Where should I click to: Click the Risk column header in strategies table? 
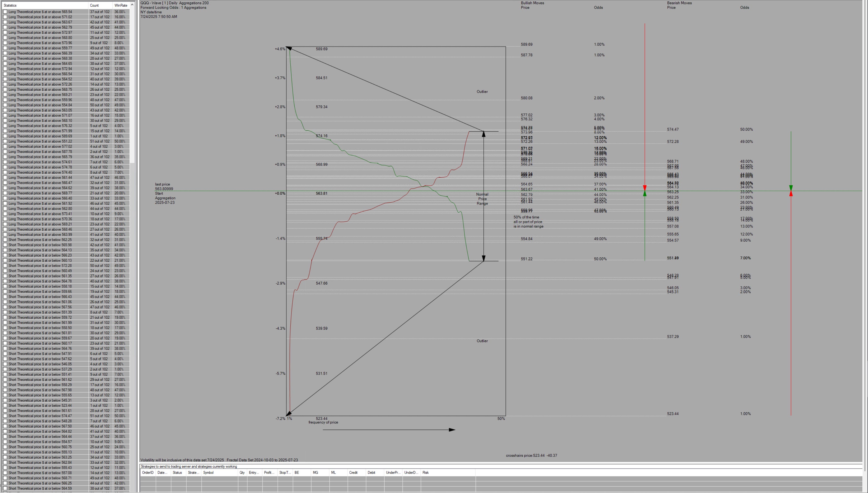(x=425, y=472)
